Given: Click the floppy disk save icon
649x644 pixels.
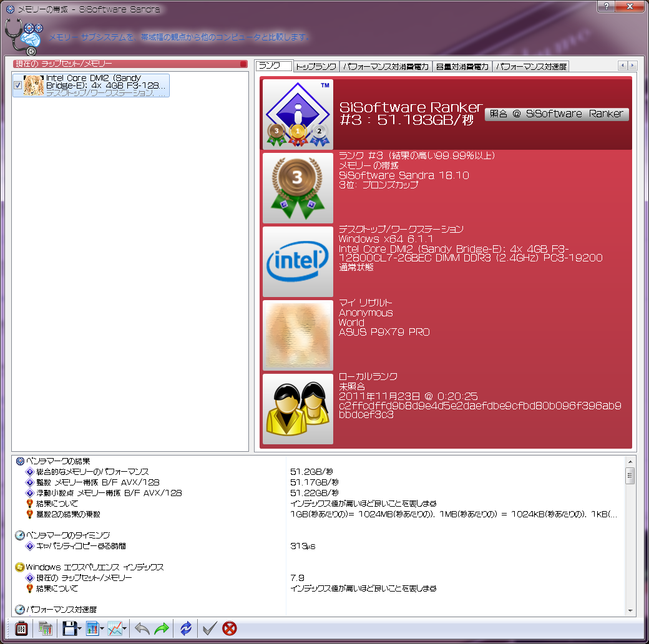Looking at the screenshot, I should pos(69,628).
